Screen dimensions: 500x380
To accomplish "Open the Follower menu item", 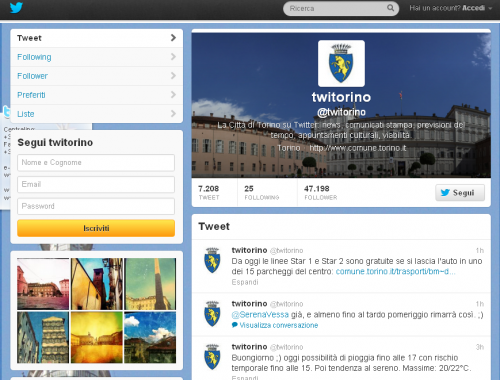I will pyautogui.click(x=97, y=76).
